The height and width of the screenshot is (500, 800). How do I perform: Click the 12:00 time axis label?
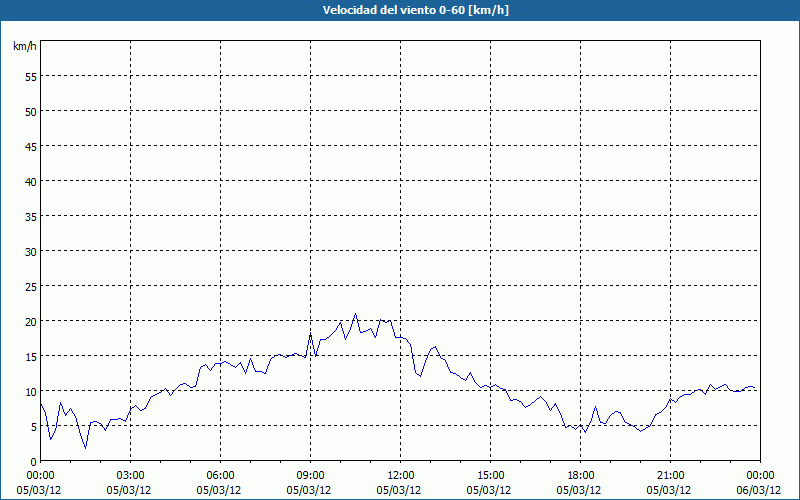click(401, 476)
